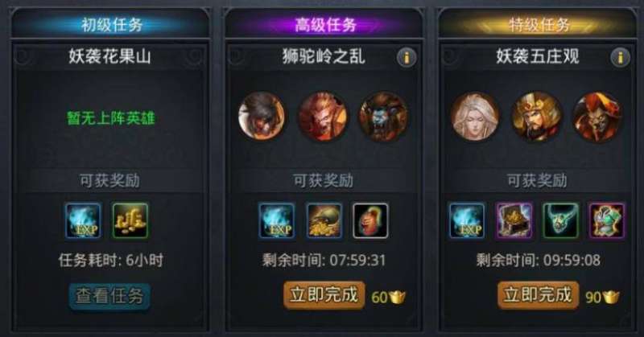
Task: Select gold pile reward in 高级任务
Action: pyautogui.click(x=324, y=220)
